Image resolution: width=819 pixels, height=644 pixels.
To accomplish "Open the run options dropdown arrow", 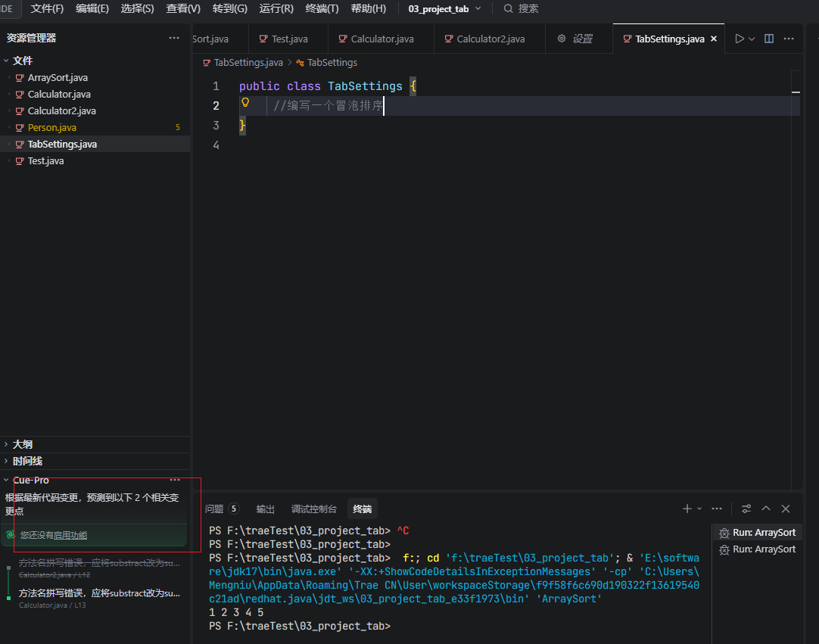I will tap(752, 39).
